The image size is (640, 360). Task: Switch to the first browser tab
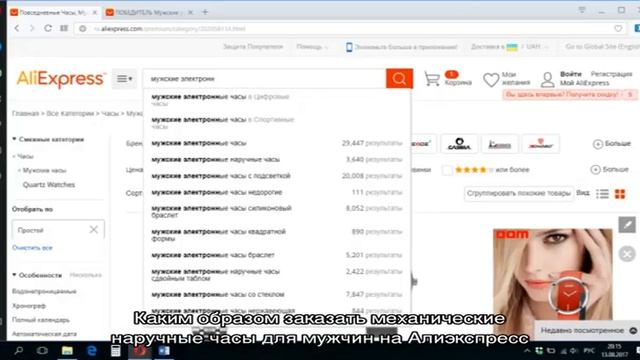(x=53, y=12)
